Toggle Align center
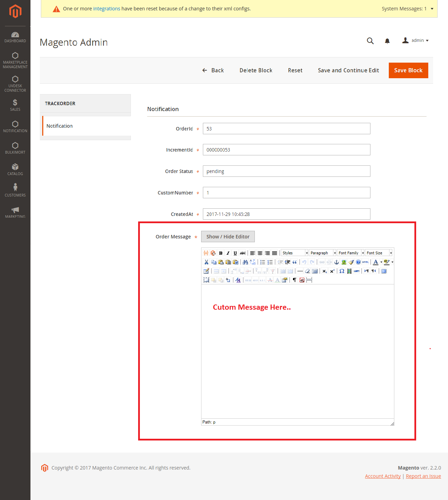Image resolution: width=448 pixels, height=500 pixels. (x=260, y=253)
